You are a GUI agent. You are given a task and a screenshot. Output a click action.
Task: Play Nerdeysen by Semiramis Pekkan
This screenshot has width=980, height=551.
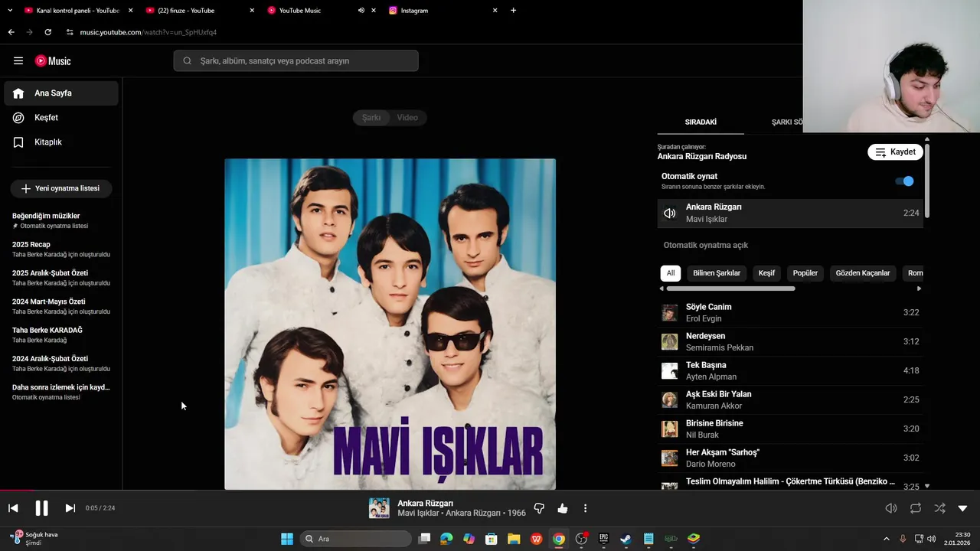(790, 341)
